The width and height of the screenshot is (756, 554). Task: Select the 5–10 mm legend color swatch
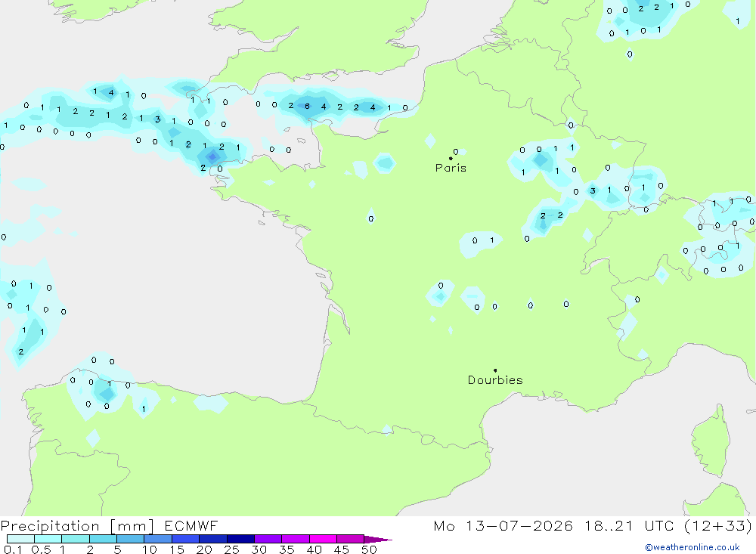click(x=130, y=539)
